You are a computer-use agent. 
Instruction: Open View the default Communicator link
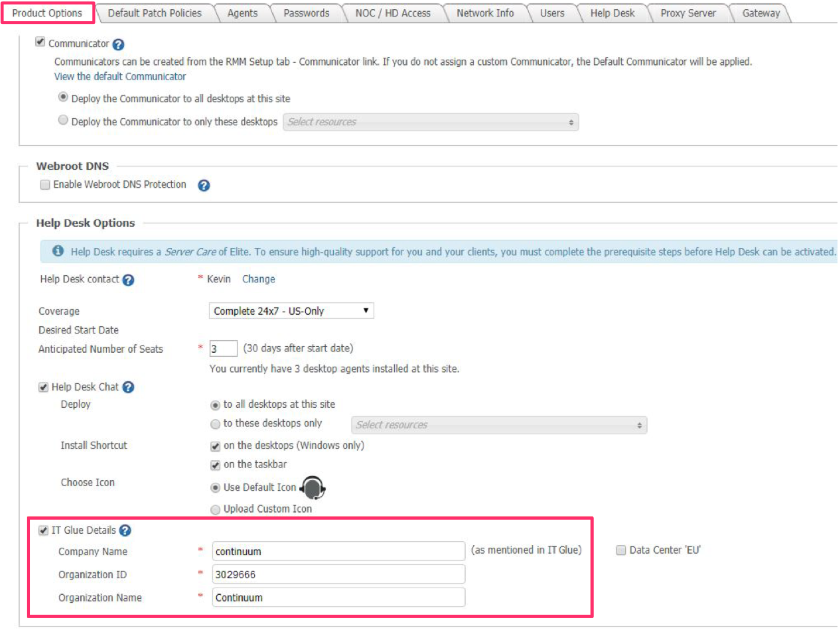pos(120,76)
